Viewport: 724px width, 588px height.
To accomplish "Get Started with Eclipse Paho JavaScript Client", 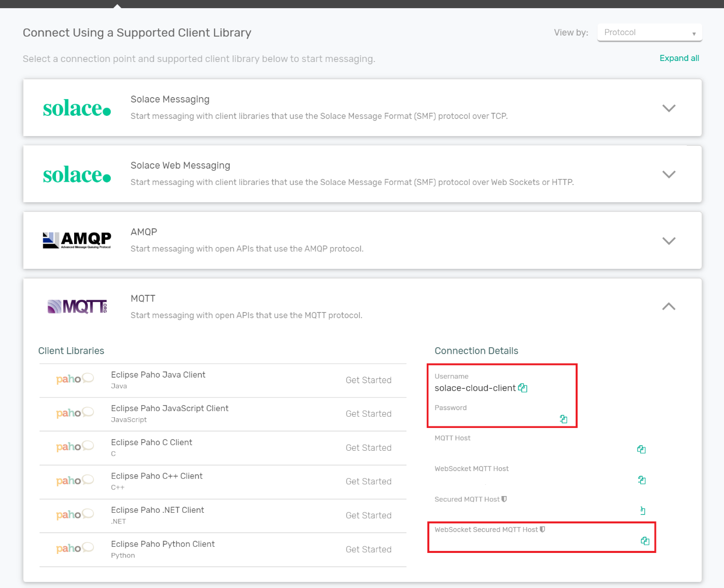I will click(368, 414).
